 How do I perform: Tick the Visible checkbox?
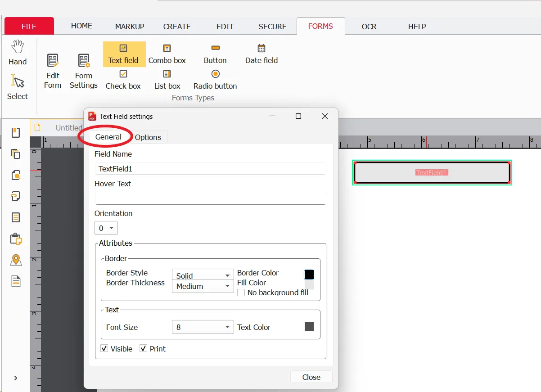(104, 348)
